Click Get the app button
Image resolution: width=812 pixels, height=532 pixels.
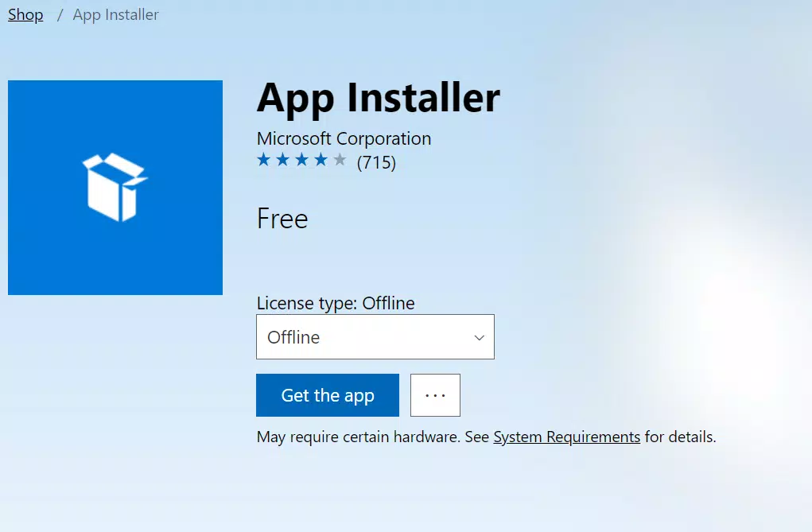point(328,395)
